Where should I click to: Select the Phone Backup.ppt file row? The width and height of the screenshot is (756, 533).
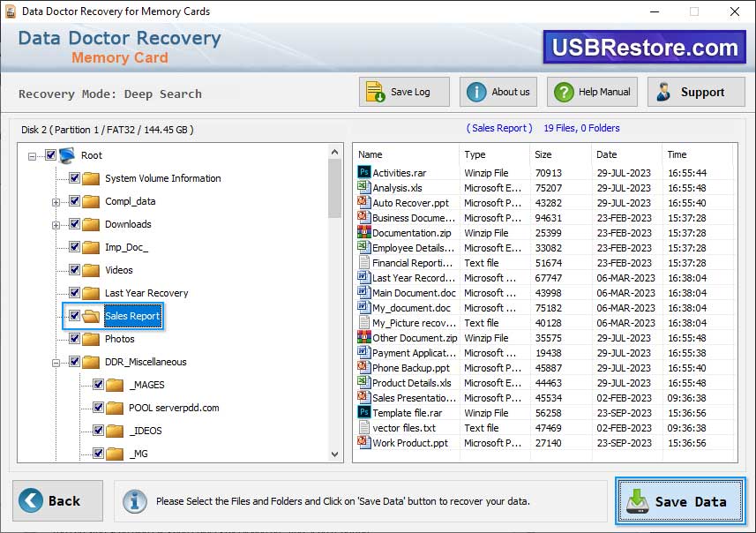tap(544, 368)
